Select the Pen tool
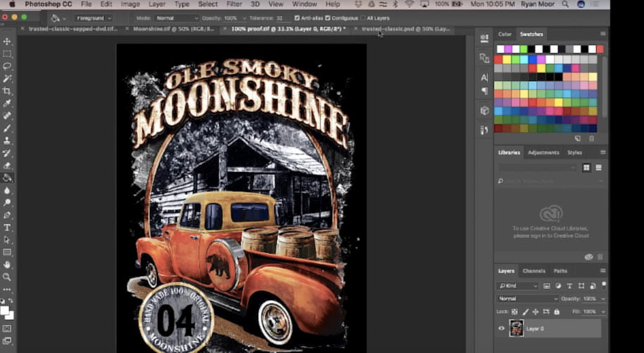 click(x=7, y=215)
